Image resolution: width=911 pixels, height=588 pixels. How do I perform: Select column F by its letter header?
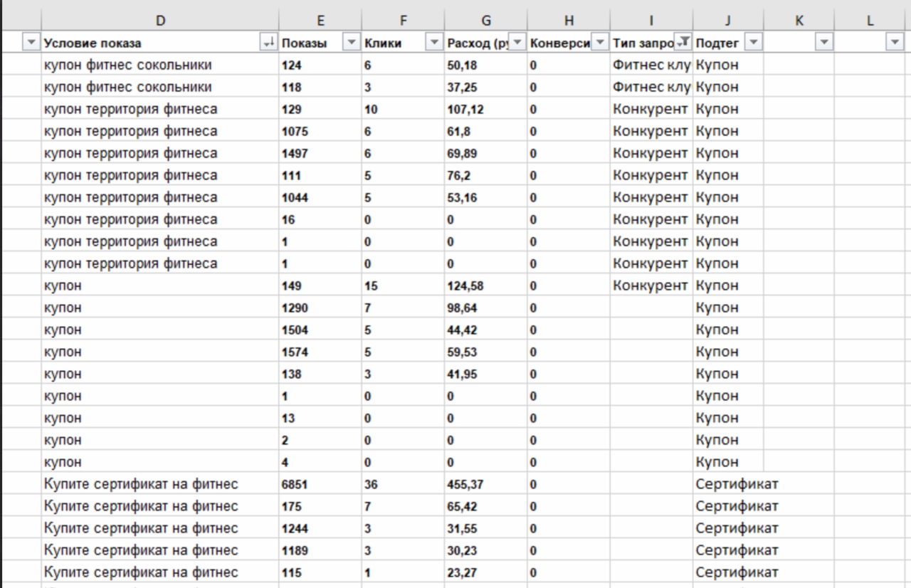tap(403, 21)
